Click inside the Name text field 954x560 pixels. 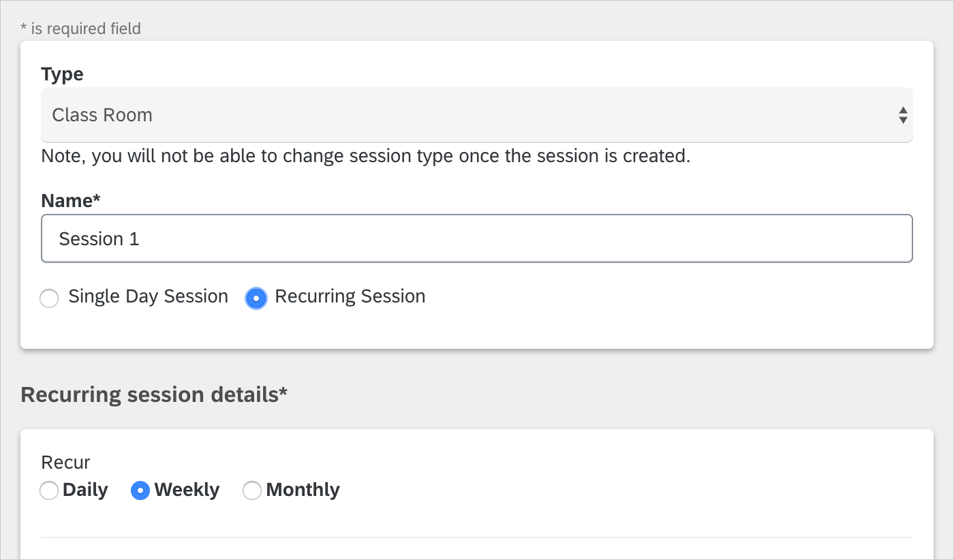(477, 238)
